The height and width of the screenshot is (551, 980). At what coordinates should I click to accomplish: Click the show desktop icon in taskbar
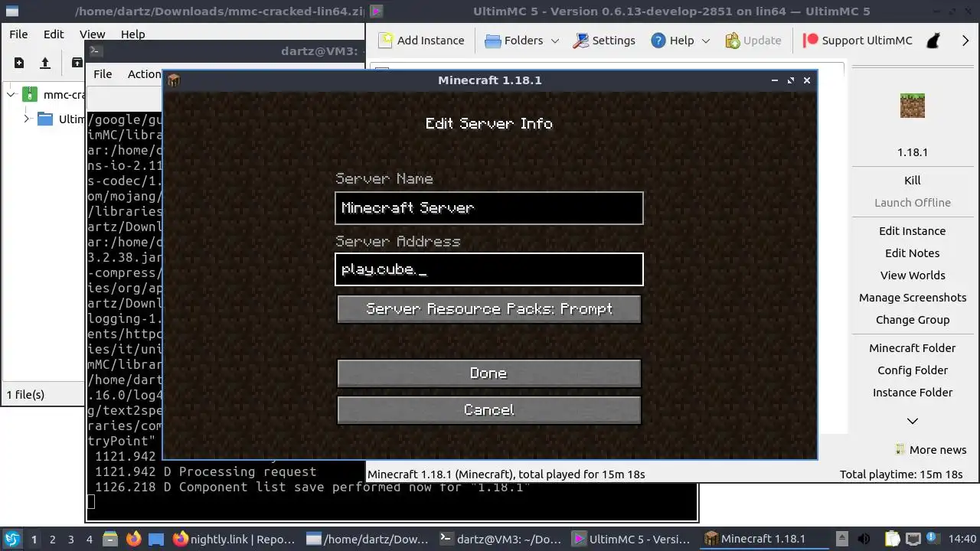156,539
